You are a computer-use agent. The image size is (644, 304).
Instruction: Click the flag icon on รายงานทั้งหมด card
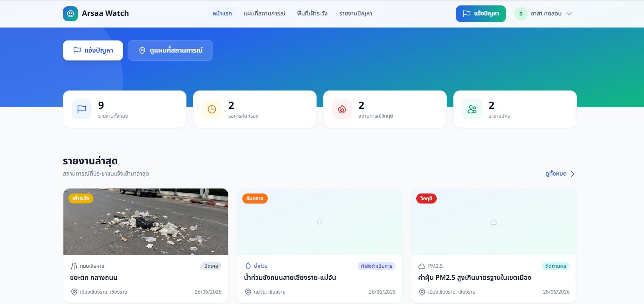click(x=82, y=109)
